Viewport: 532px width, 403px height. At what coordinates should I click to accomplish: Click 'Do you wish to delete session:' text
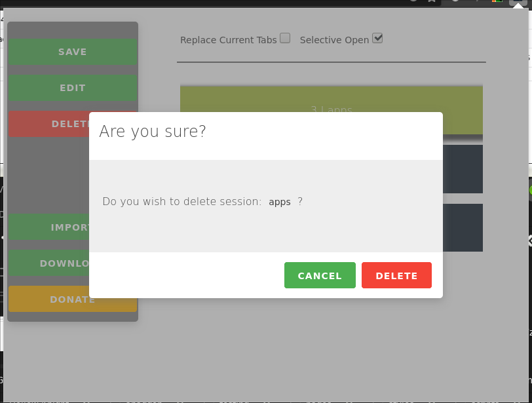pos(182,202)
